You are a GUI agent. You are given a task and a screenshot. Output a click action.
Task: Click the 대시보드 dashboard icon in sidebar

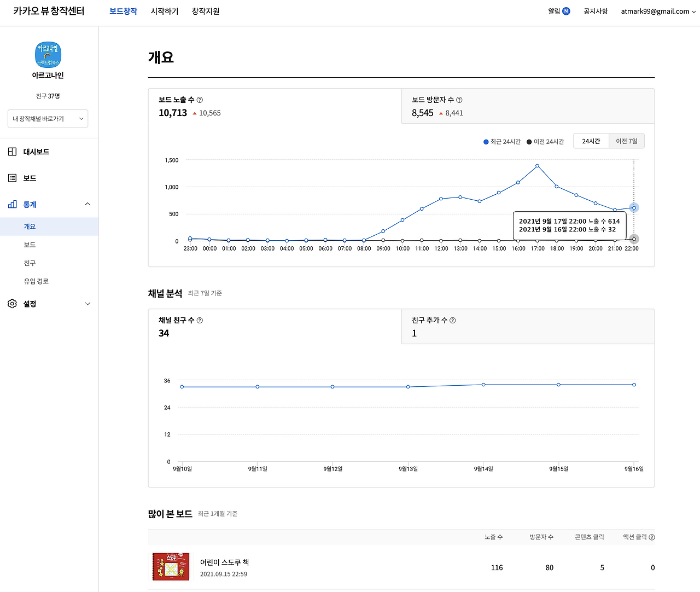coord(12,152)
